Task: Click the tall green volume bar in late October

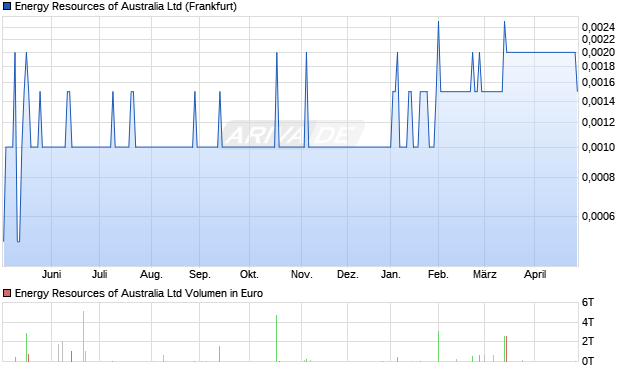Action: (x=276, y=339)
